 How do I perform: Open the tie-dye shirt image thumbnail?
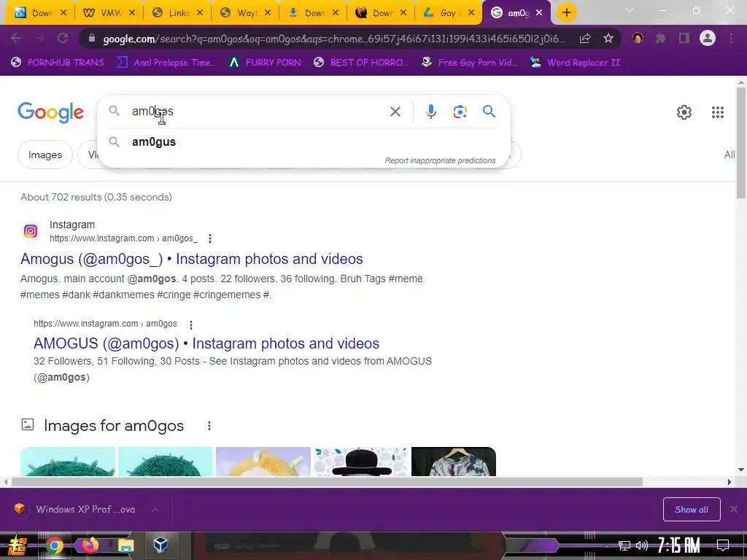[x=454, y=462]
